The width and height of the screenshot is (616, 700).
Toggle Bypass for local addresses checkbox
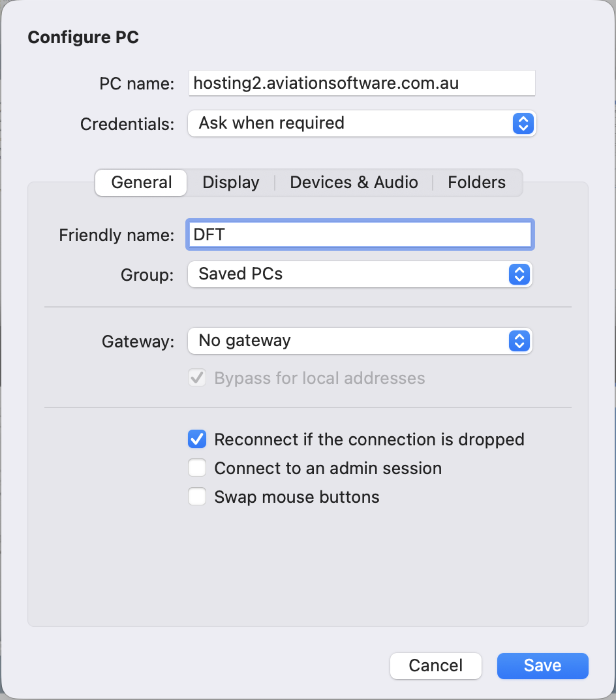(x=197, y=378)
